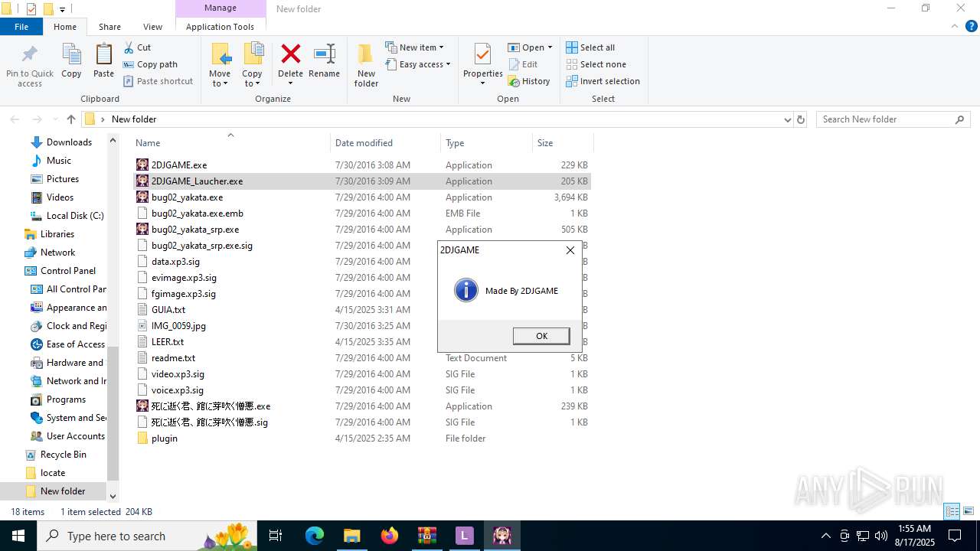Click the Search New folder field
This screenshot has height=551, width=980.
point(893,119)
